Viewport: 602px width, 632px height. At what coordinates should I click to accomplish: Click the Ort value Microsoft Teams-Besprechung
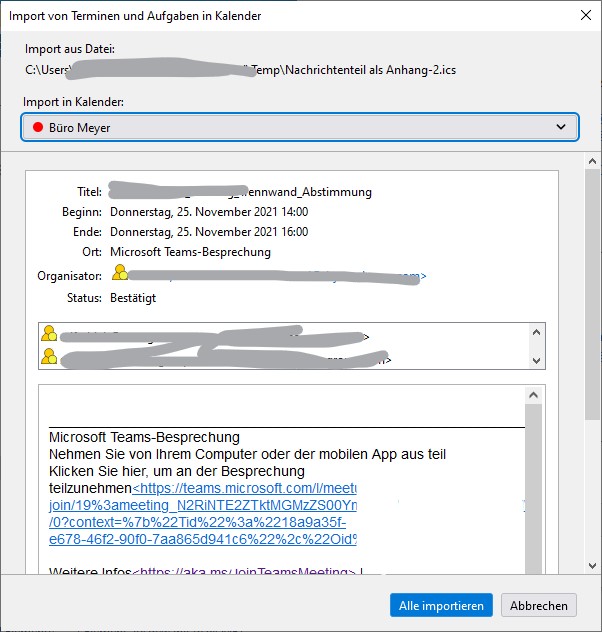[190, 252]
